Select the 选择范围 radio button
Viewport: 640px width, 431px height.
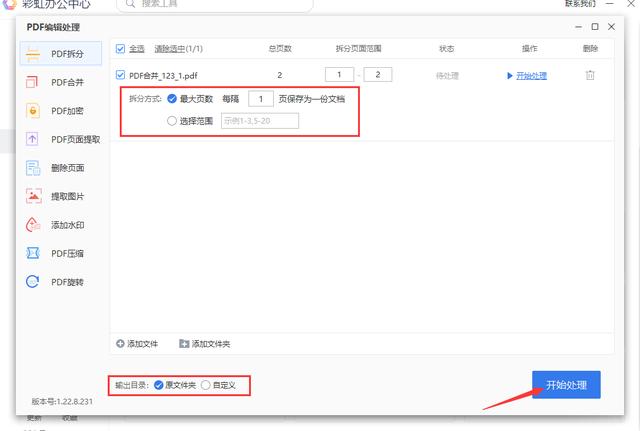pyautogui.click(x=172, y=121)
